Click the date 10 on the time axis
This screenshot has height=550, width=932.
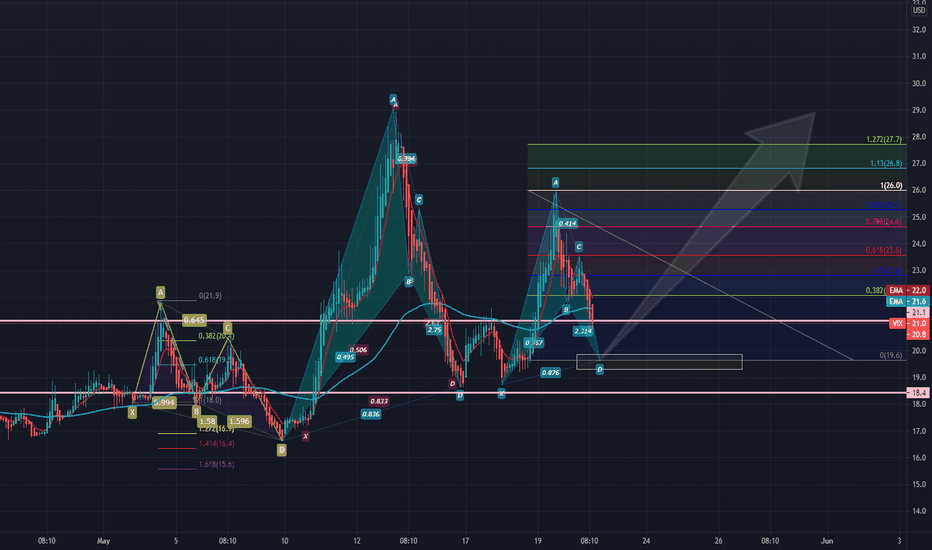click(x=285, y=541)
